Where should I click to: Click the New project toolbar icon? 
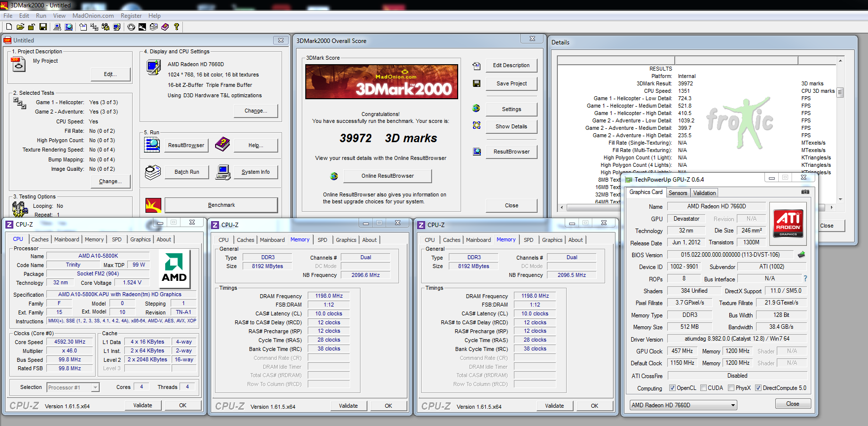coord(9,27)
